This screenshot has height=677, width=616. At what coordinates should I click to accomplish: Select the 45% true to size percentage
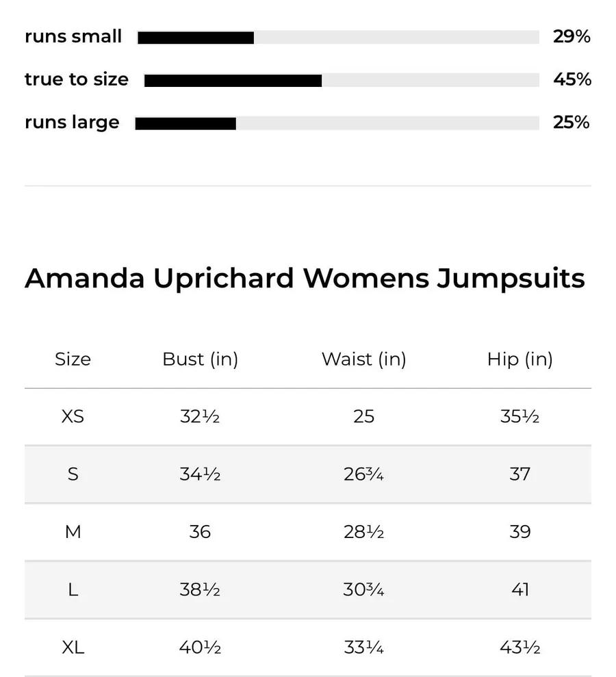click(572, 79)
